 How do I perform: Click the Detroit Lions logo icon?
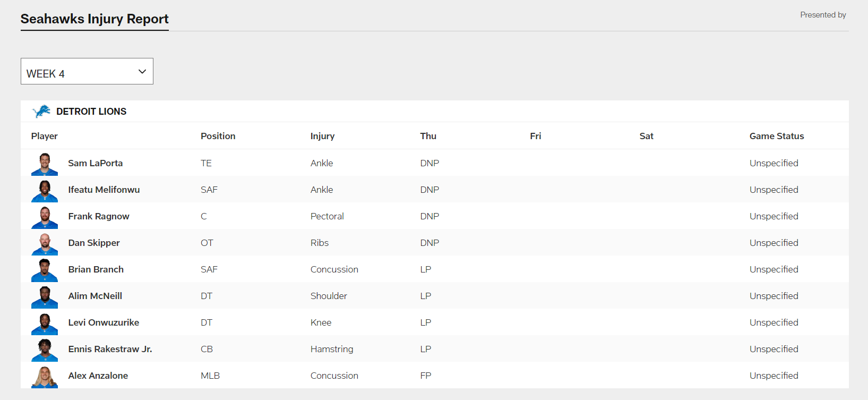click(41, 112)
